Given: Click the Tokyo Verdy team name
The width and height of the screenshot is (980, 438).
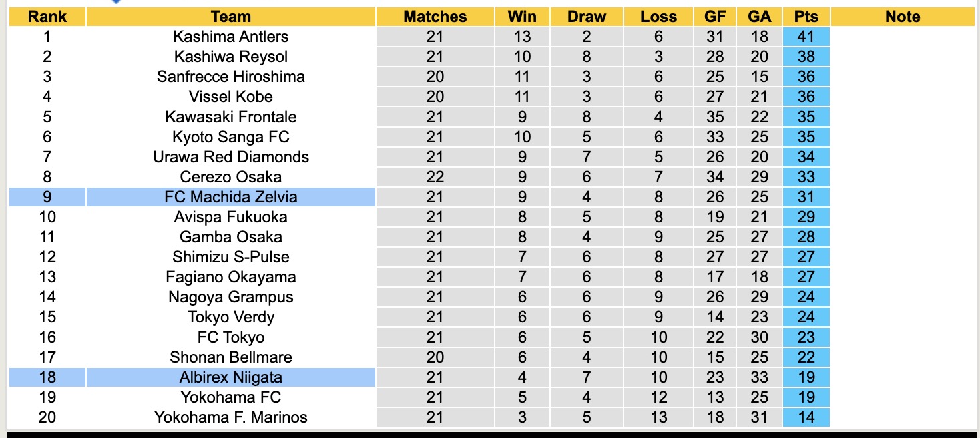Looking at the screenshot, I should click(x=230, y=317).
